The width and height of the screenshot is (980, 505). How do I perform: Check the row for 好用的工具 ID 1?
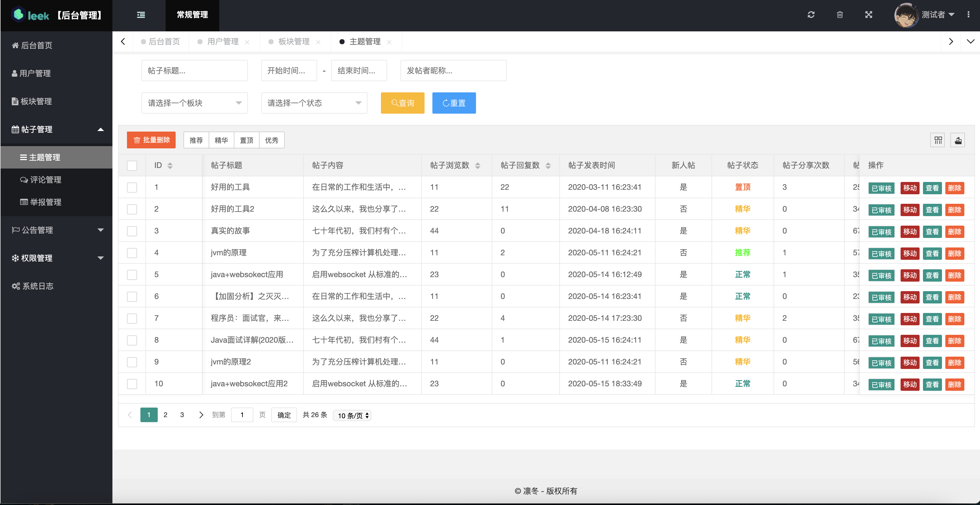(132, 187)
